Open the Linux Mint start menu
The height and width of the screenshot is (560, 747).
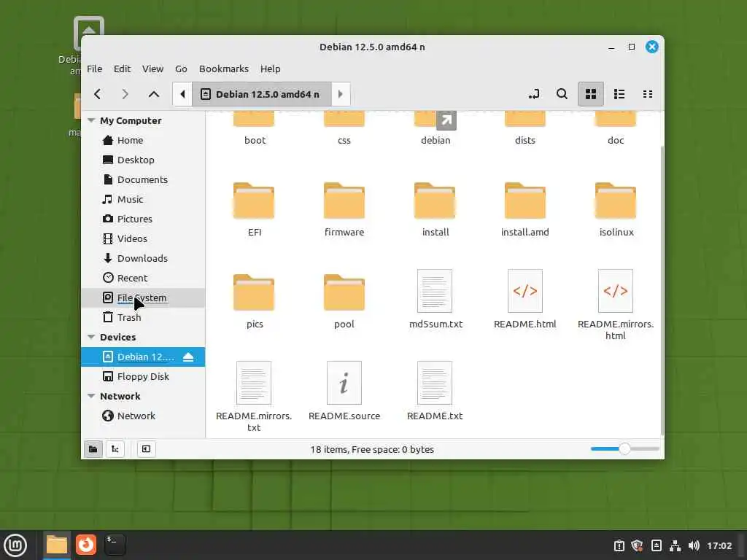[x=15, y=545]
